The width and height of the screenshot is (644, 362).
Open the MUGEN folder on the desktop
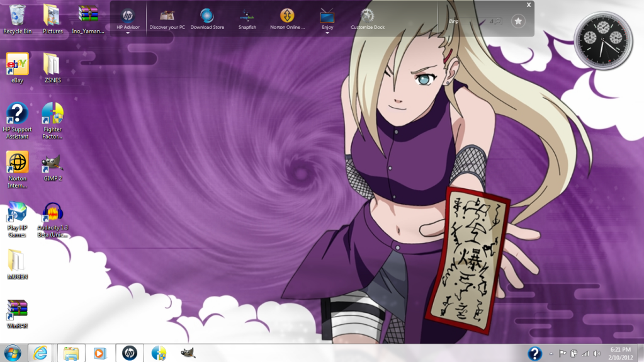point(17,264)
